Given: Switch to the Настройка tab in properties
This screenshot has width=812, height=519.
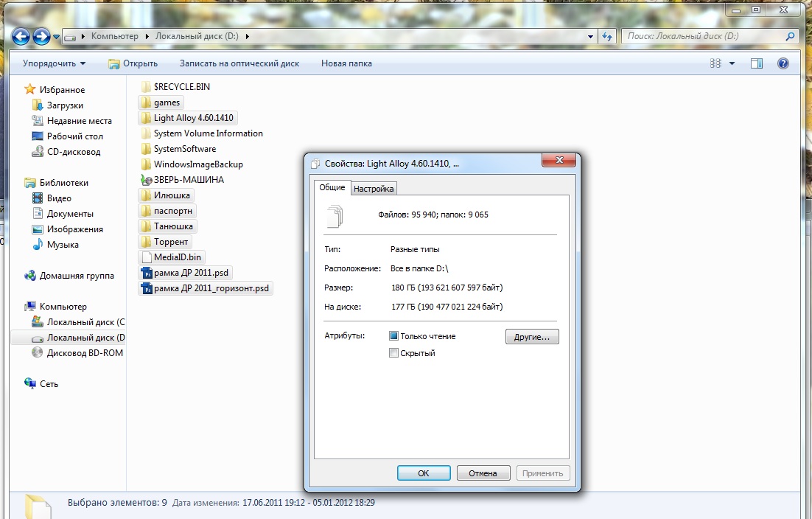Looking at the screenshot, I should pos(374,189).
